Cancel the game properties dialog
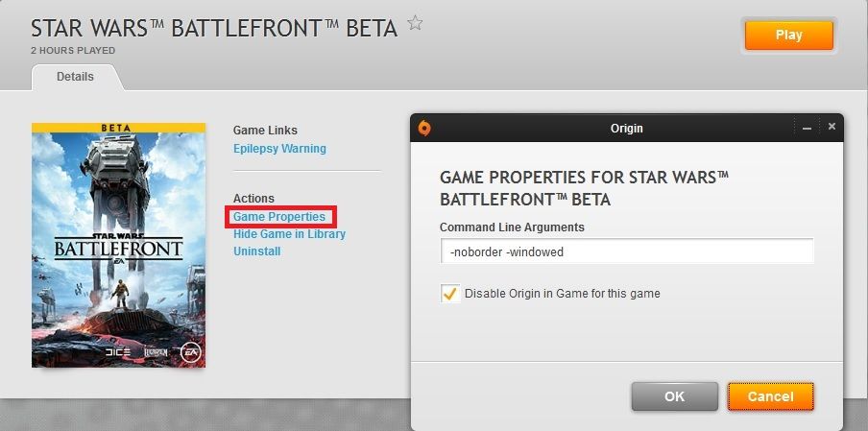Image resolution: width=868 pixels, height=431 pixels. [x=771, y=396]
